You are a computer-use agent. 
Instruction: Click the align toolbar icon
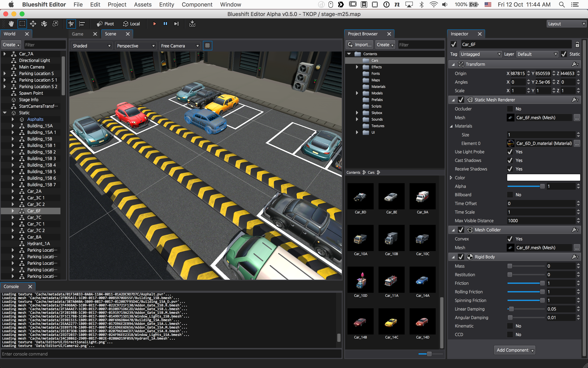(x=82, y=24)
